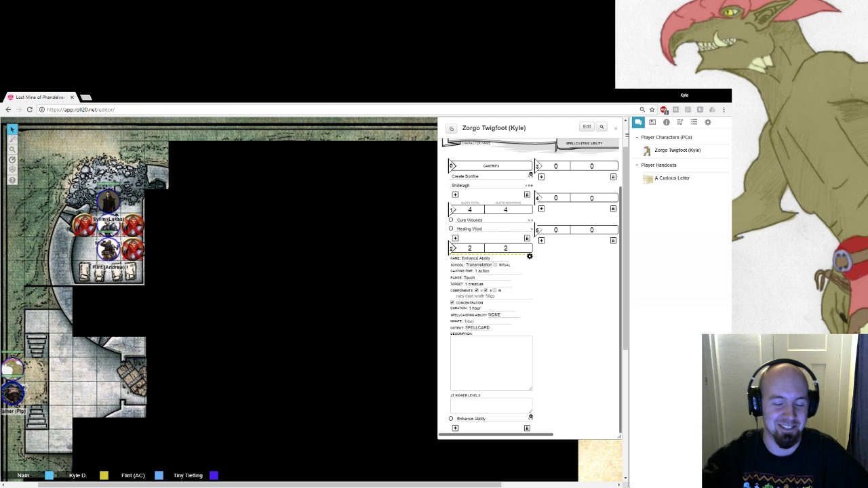Screen dimensions: 868x488
Task: Open the Art Library tab
Action: pos(652,122)
